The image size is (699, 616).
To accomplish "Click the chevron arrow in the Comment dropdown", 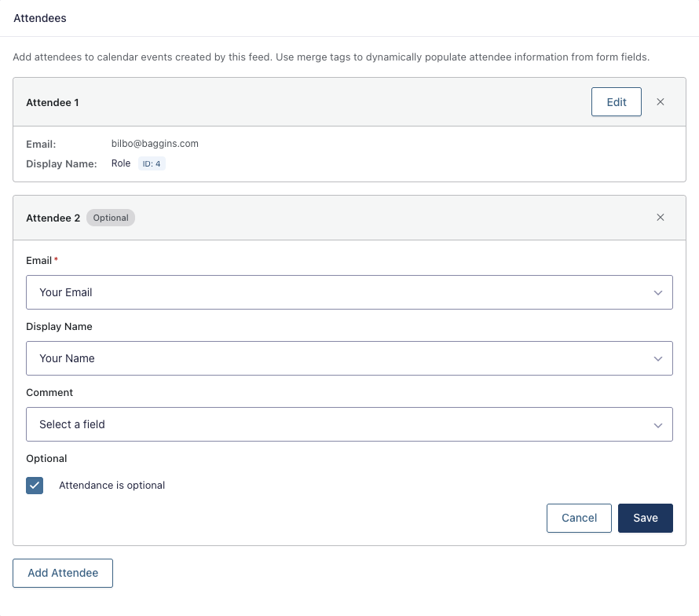I will pos(658,424).
